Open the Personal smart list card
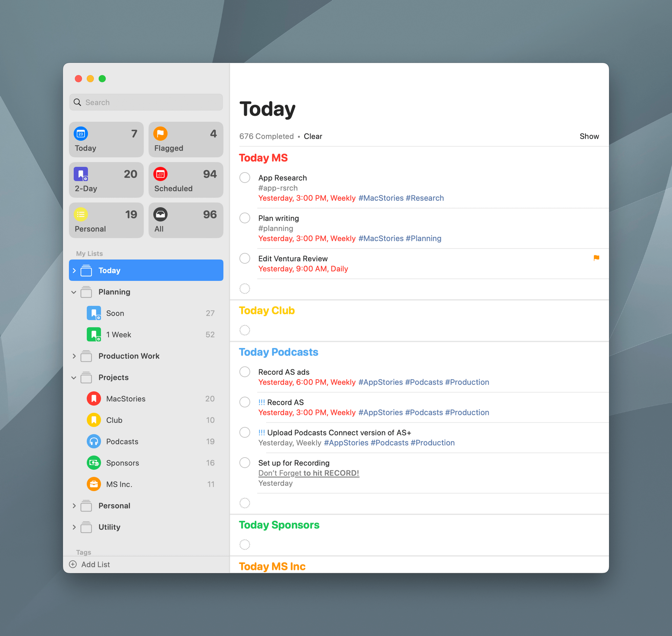 click(x=106, y=220)
